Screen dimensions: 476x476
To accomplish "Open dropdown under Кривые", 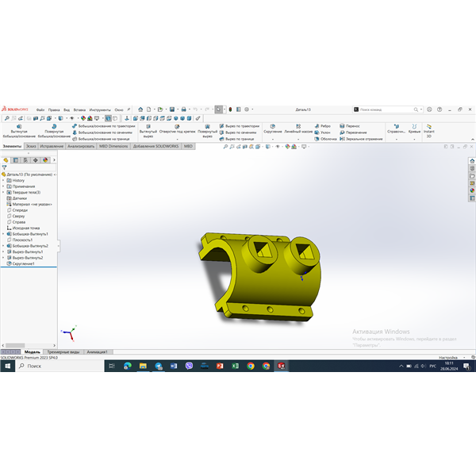I will tap(414, 140).
